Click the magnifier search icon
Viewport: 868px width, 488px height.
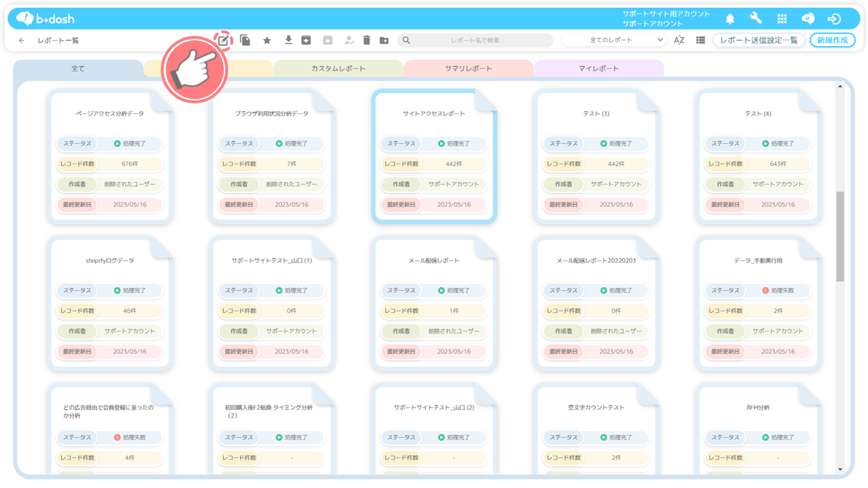(x=406, y=41)
